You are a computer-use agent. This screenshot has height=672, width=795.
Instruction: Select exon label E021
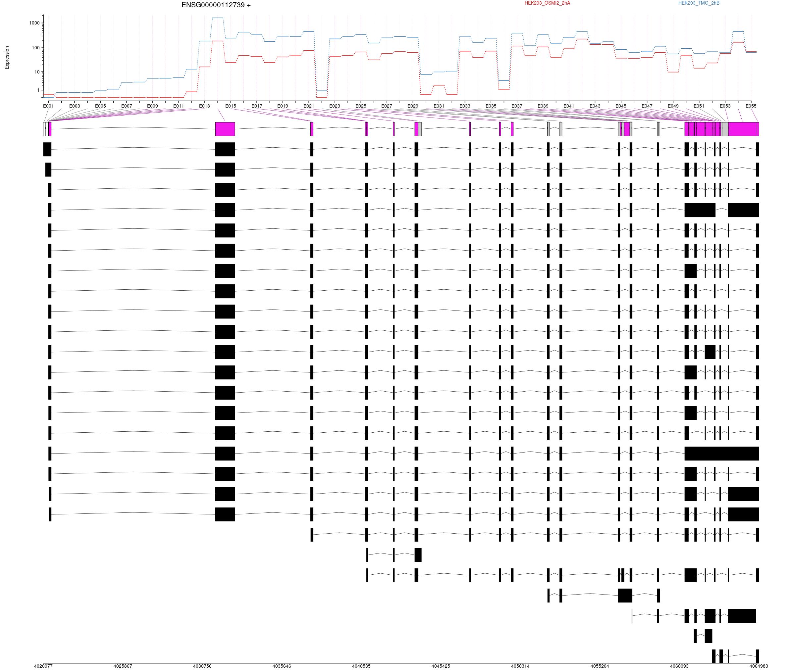point(309,106)
